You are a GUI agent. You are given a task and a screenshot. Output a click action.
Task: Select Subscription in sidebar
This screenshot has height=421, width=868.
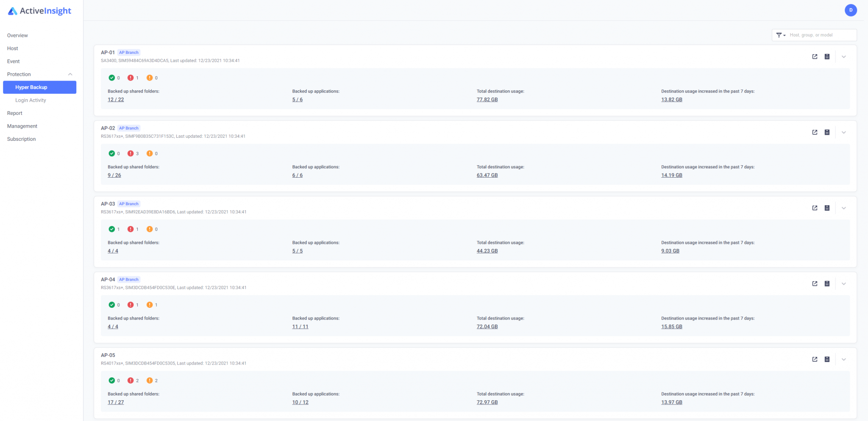[21, 139]
